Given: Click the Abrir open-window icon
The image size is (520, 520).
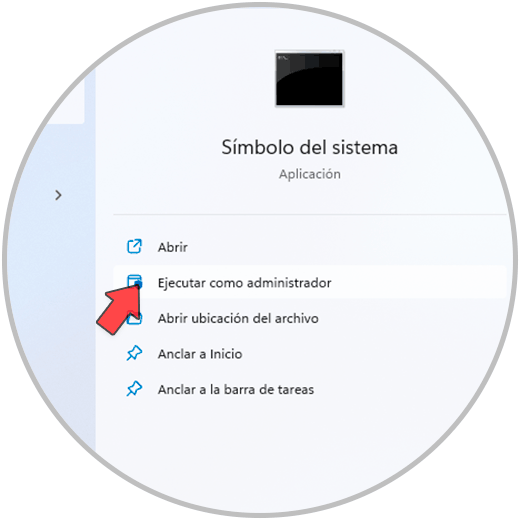Looking at the screenshot, I should (x=134, y=247).
